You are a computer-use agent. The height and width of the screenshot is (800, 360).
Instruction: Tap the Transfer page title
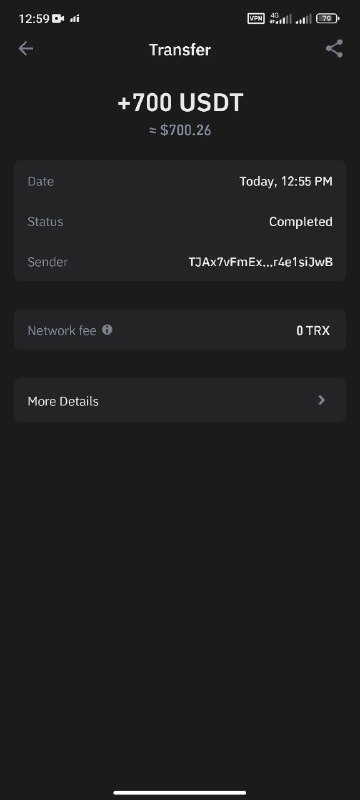[x=180, y=50]
